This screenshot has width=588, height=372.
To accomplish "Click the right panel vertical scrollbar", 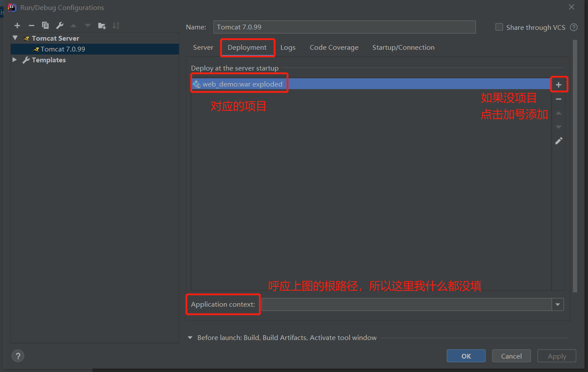I will point(575,167).
